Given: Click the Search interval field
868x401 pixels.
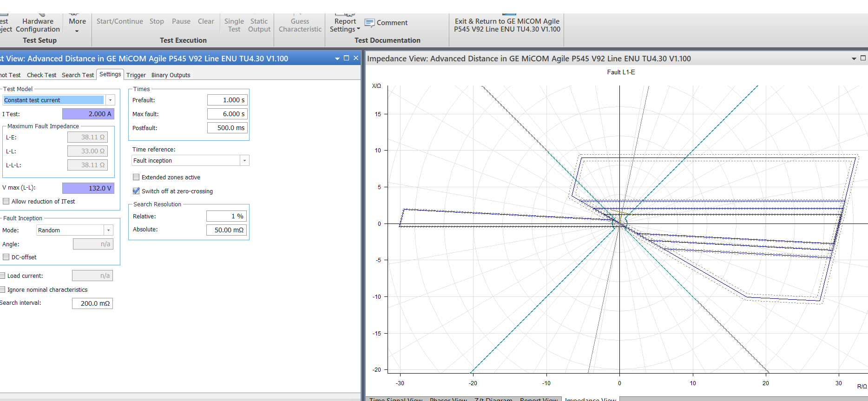Looking at the screenshot, I should pos(92,303).
